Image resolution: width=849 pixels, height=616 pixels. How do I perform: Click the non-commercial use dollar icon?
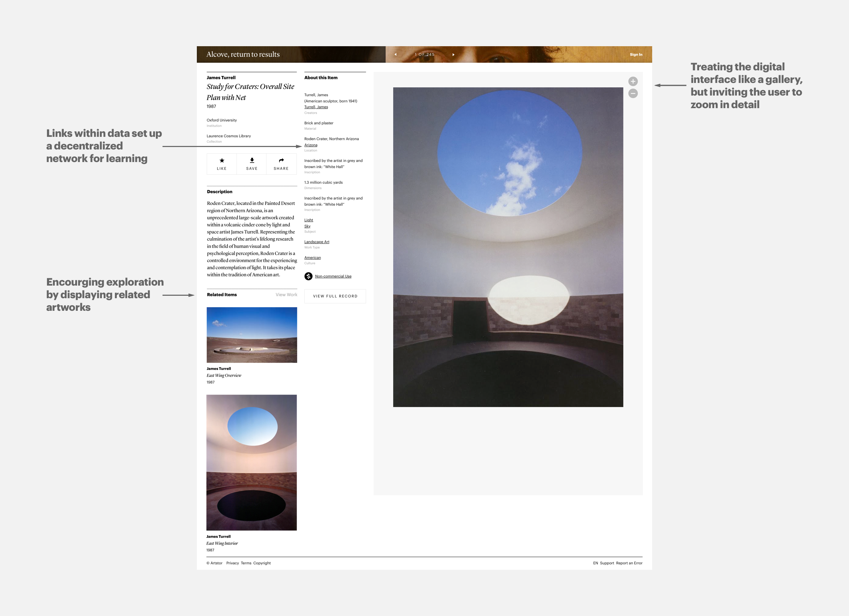click(309, 276)
